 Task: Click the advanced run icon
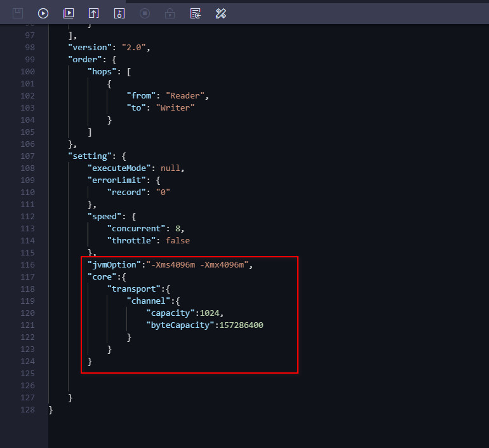(69, 13)
